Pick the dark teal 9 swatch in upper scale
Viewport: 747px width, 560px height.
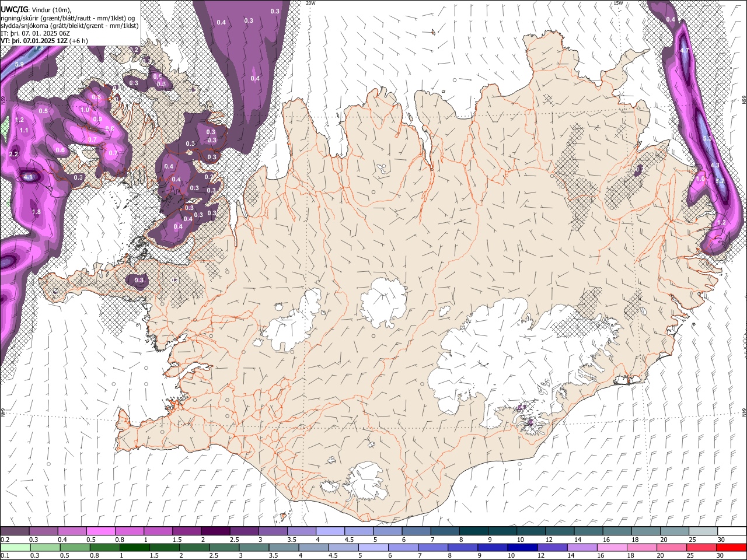tap(502, 531)
